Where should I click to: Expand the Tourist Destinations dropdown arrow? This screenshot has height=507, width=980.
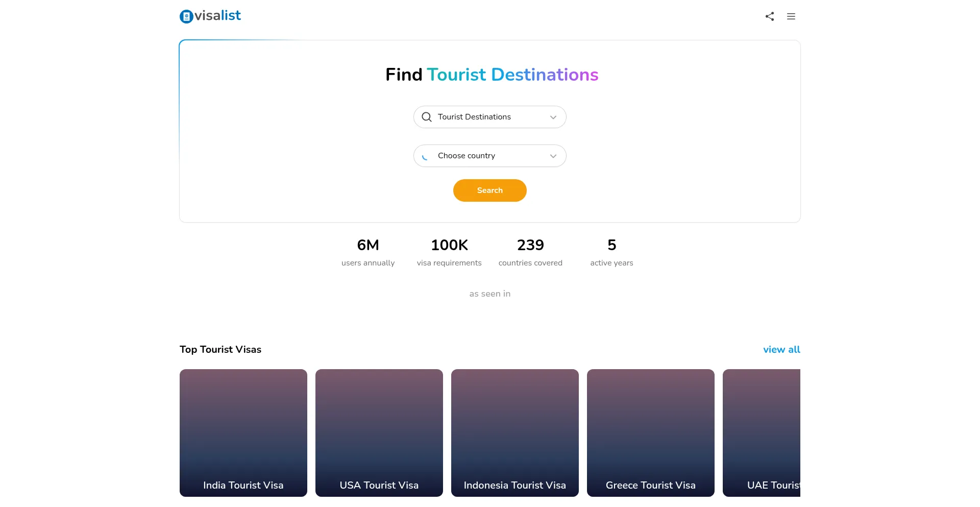(553, 117)
